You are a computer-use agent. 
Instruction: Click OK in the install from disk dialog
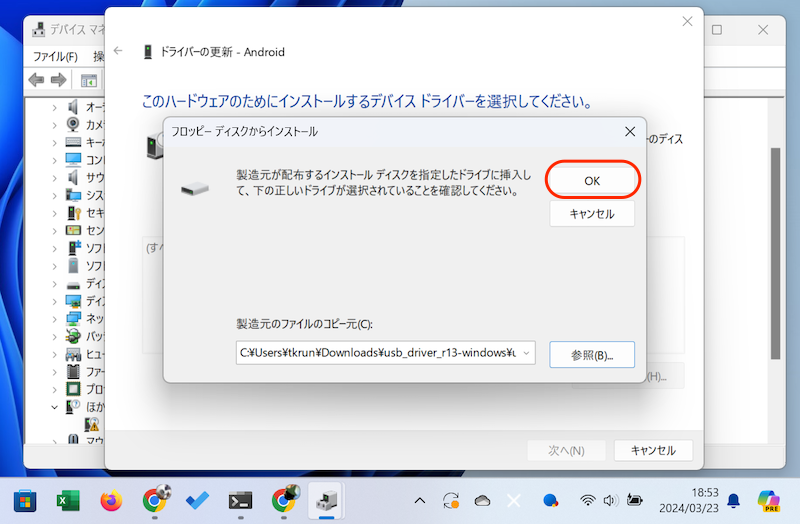tap(592, 179)
